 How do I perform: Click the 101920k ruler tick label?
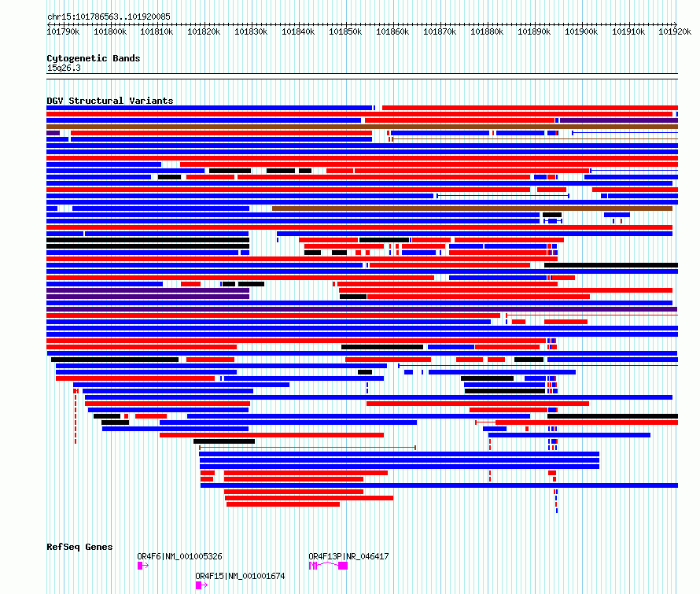[x=675, y=31]
